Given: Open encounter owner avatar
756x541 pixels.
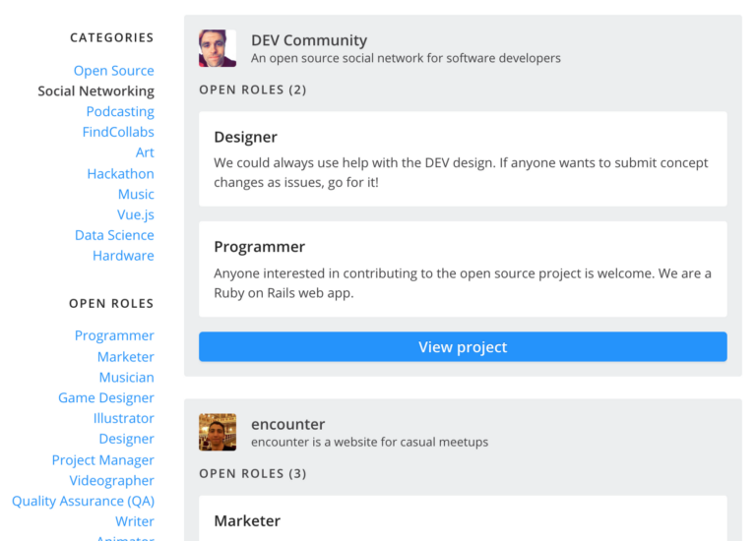Looking at the screenshot, I should pyautogui.click(x=218, y=432).
